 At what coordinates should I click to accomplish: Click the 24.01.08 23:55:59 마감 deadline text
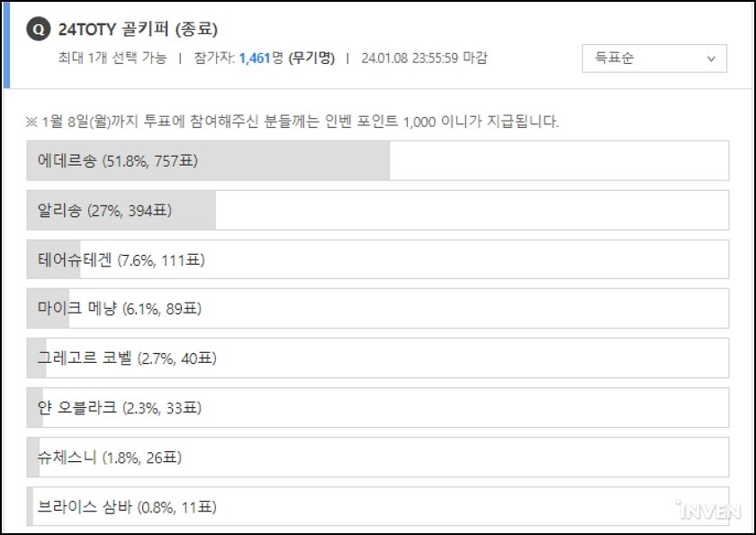(x=424, y=59)
